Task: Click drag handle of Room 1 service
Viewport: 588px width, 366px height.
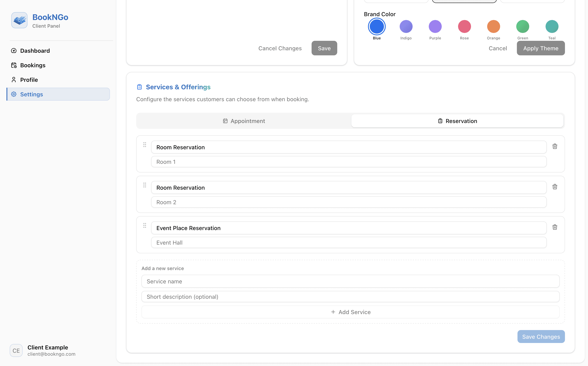Action: tap(144, 145)
